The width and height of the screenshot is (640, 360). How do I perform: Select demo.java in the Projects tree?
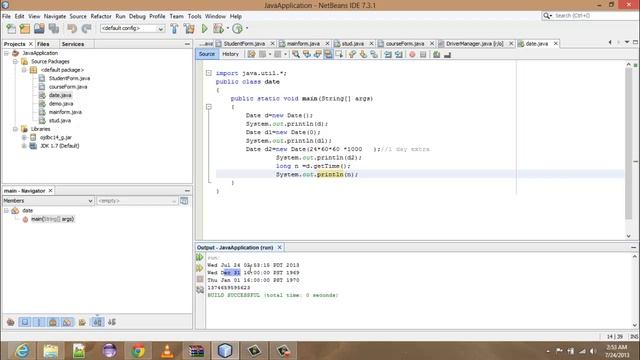pos(61,104)
